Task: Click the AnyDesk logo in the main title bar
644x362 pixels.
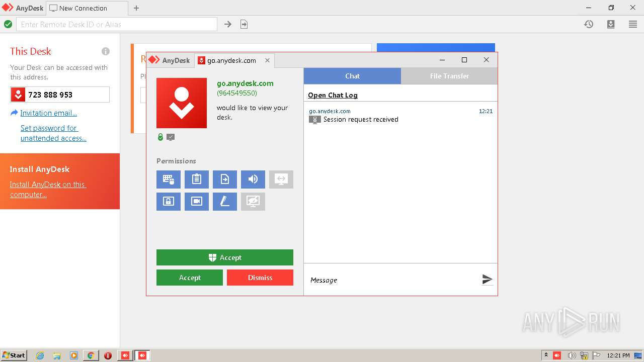Action: pyautogui.click(x=22, y=8)
